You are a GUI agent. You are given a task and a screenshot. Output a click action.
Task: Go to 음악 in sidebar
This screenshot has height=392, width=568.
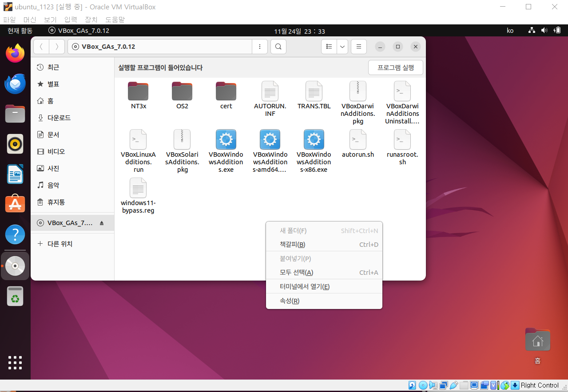point(72,185)
